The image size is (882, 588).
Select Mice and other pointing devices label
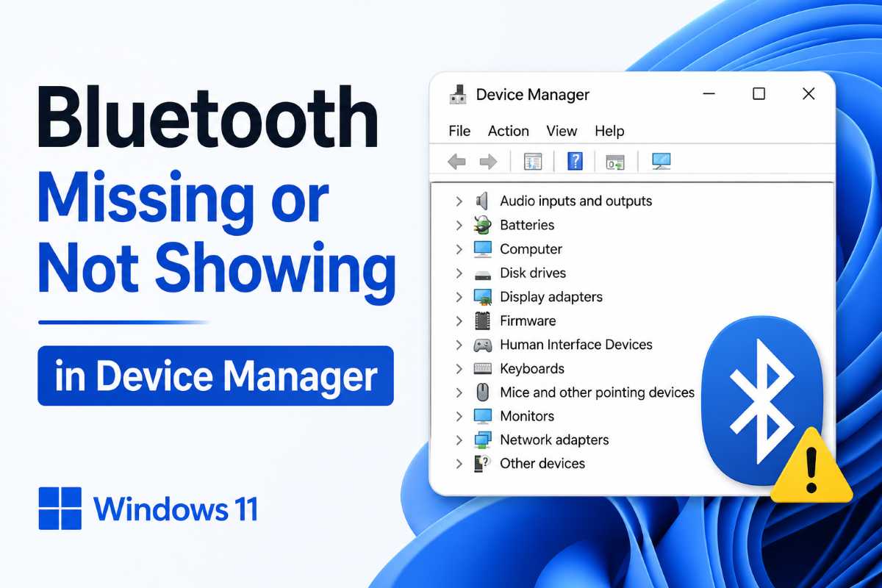(598, 392)
